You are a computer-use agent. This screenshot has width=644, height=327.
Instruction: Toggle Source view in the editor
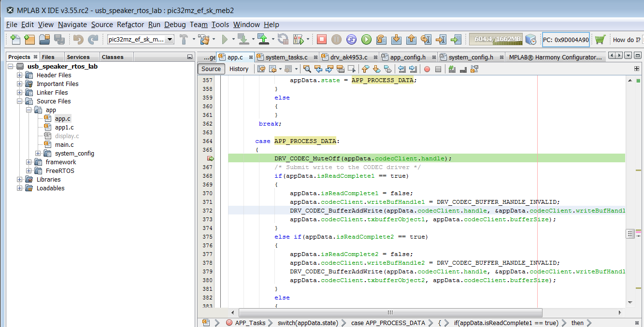[211, 69]
